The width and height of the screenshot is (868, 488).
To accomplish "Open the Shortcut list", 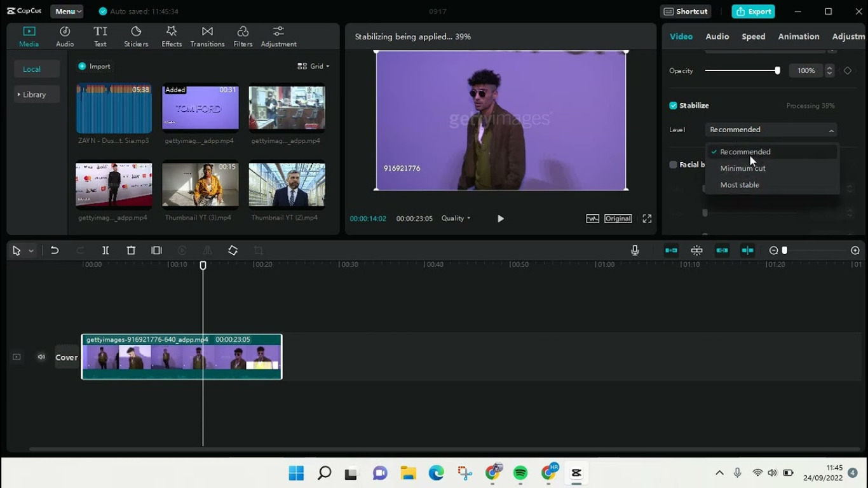I will [686, 11].
